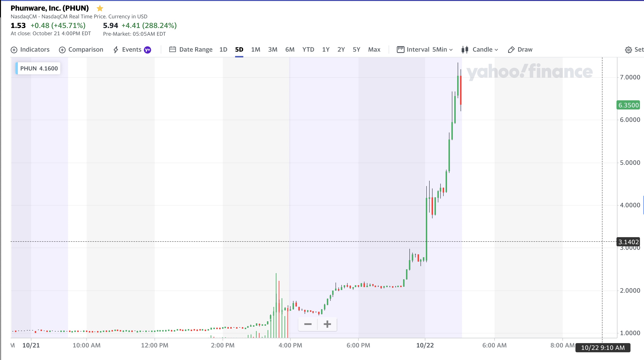
Task: Select the YTD range
Action: point(308,49)
